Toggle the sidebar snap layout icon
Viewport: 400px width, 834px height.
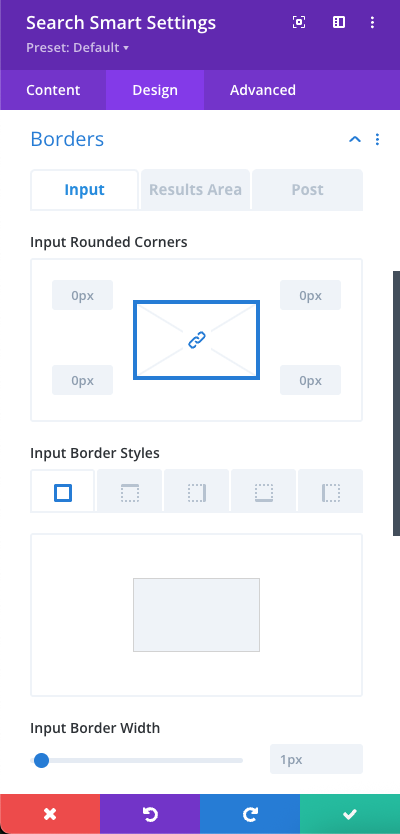(339, 22)
